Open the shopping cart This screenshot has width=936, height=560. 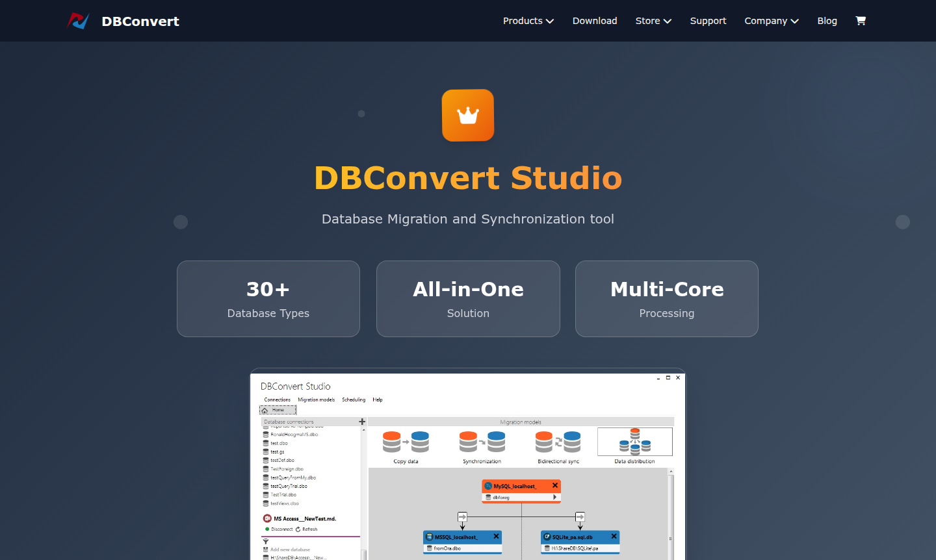coord(861,21)
